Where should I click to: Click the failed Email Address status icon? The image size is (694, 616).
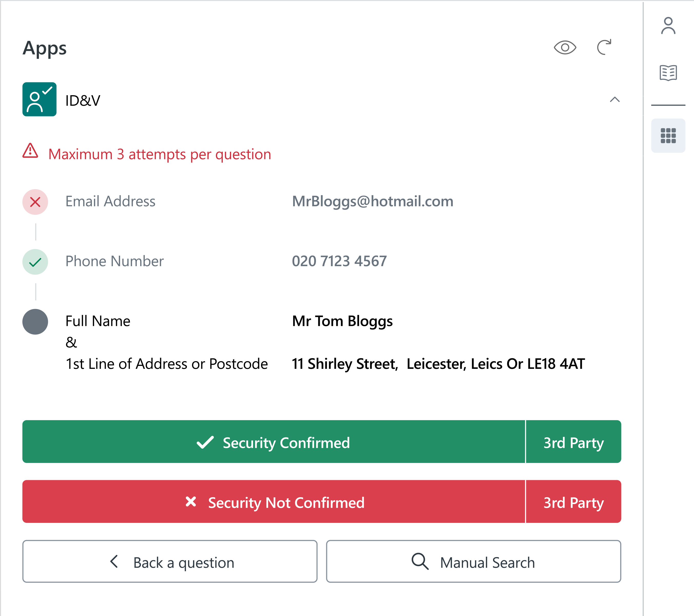click(x=35, y=202)
